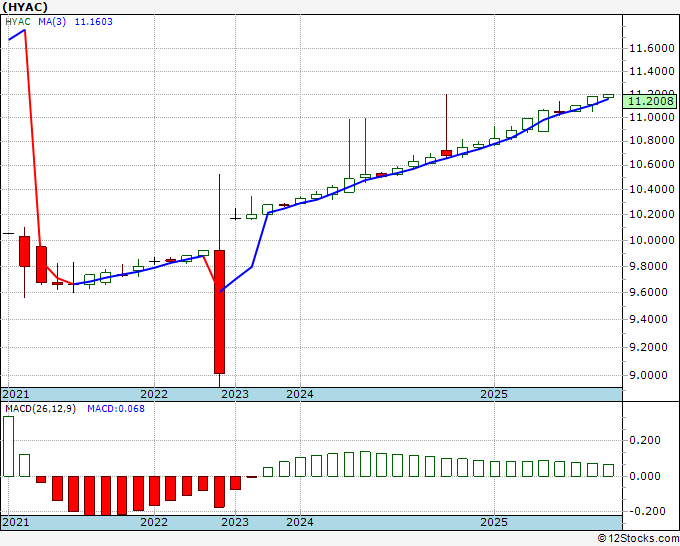Click the first tall MACD bar in 2021
The width and height of the screenshot is (680, 546).
click(8, 446)
